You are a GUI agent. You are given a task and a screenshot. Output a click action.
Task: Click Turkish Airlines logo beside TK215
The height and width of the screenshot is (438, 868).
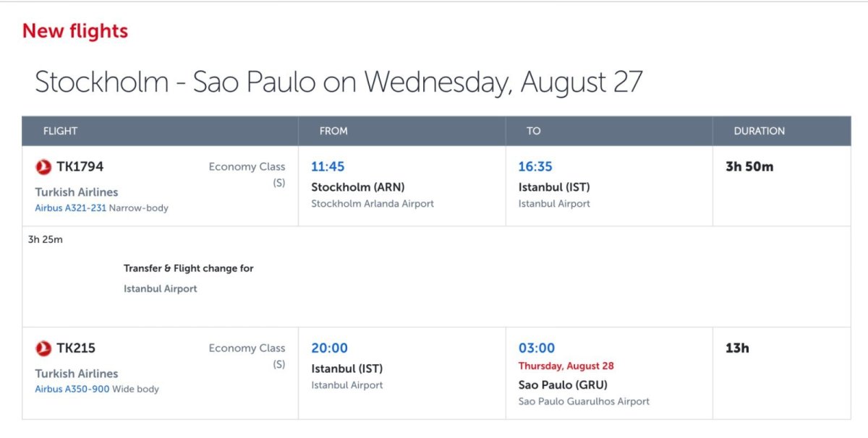point(43,348)
